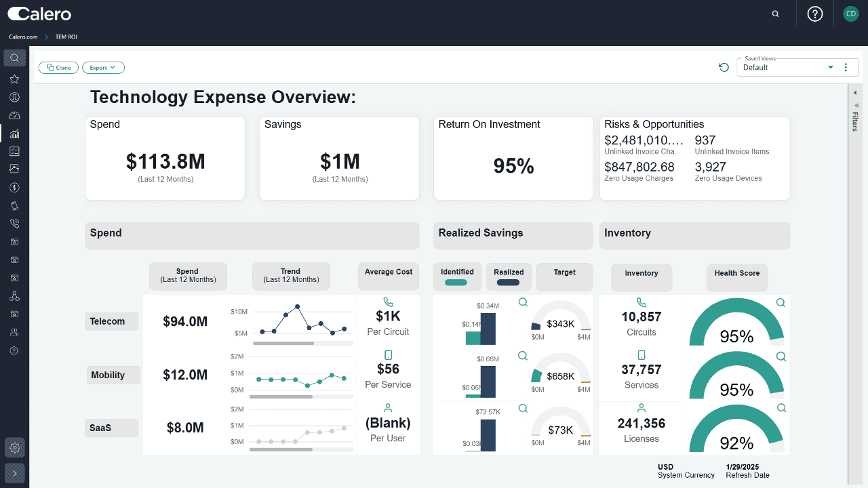868x488 pixels.
Task: Click magnifier on Licenses health score gauge
Action: [x=781, y=408]
